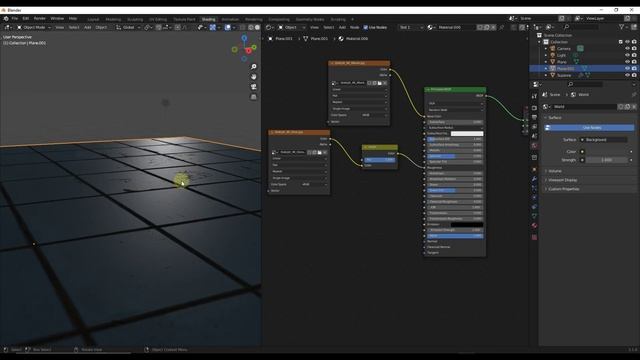Expand the Suzanne item in outliner
The height and width of the screenshot is (360, 640).
(546, 75)
